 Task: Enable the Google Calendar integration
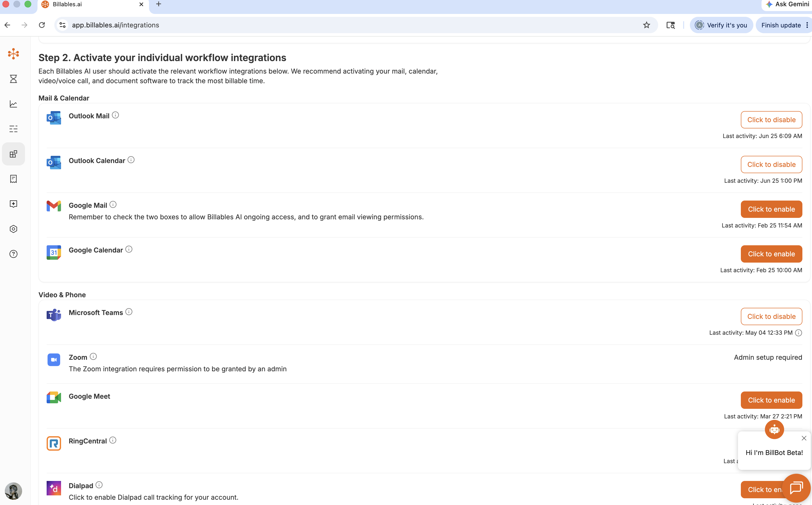771,254
